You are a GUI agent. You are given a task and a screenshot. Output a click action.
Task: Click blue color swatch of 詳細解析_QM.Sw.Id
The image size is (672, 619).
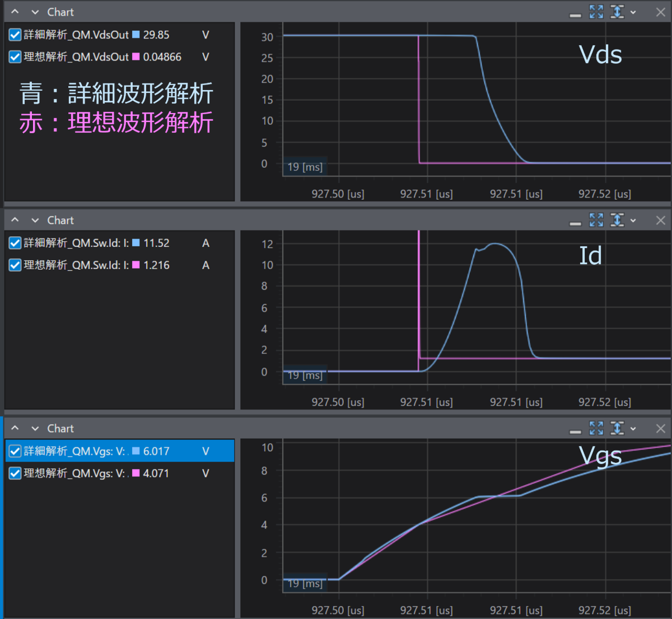coord(136,243)
